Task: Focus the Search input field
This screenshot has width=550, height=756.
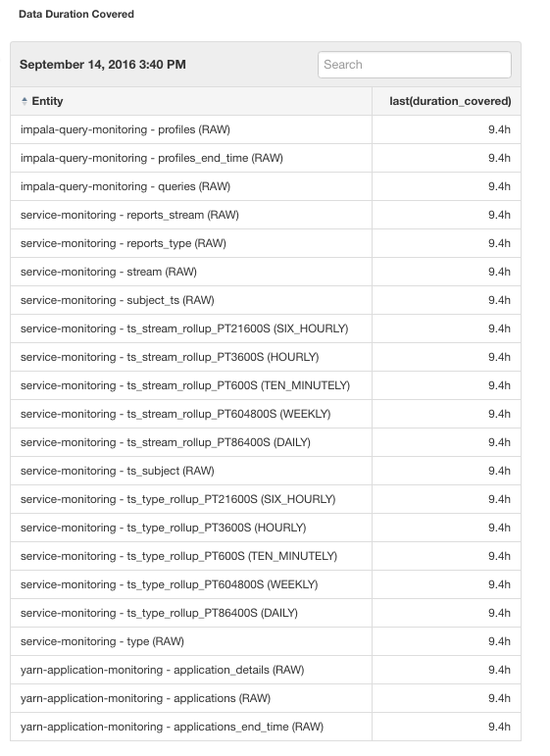Action: 415,65
